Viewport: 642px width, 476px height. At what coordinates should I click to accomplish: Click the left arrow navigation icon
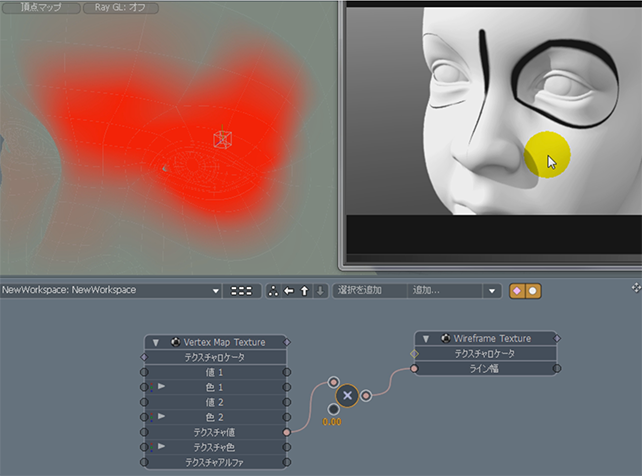288,291
